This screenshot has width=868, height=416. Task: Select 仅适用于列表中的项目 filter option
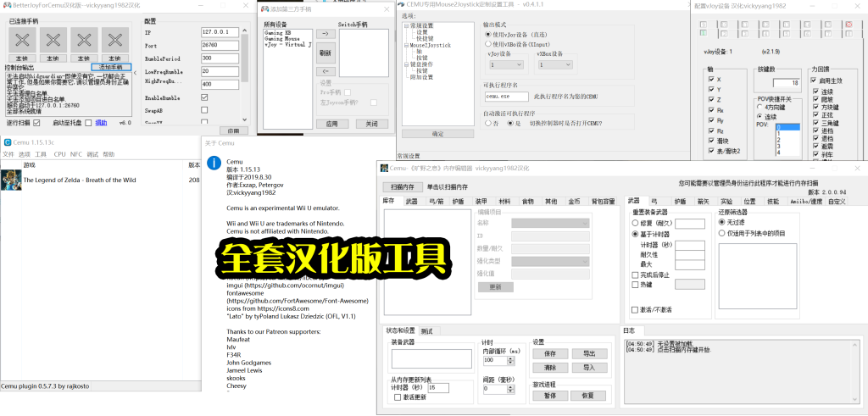pyautogui.click(x=722, y=233)
